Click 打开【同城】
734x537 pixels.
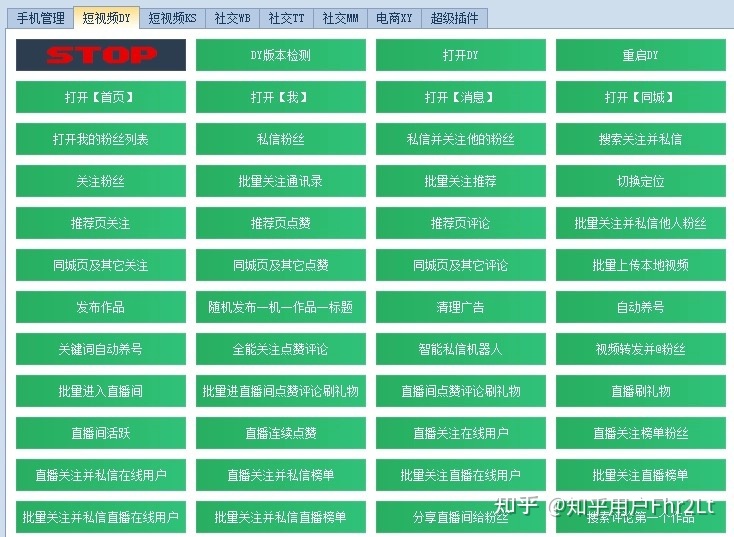pos(641,97)
